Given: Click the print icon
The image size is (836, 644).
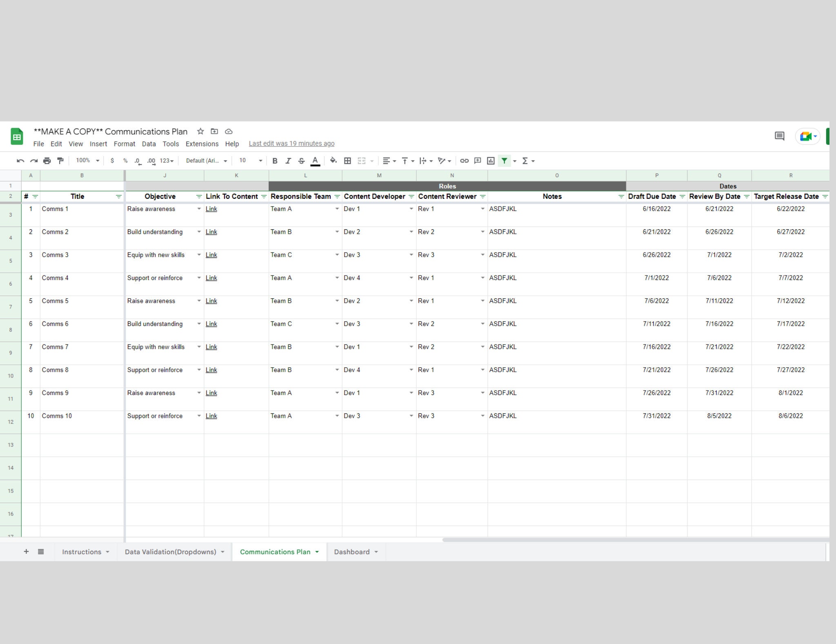Looking at the screenshot, I should (x=47, y=161).
